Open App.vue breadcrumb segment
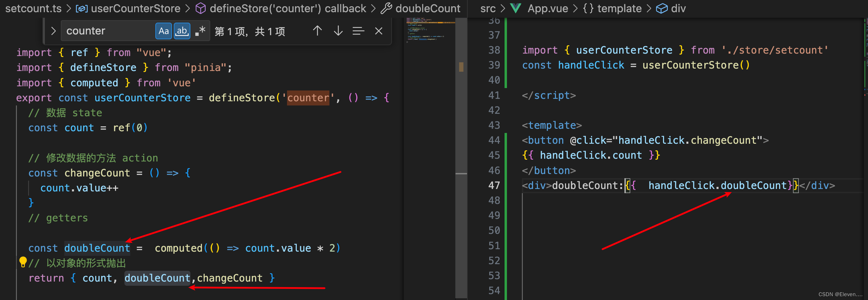The image size is (868, 300). click(548, 8)
